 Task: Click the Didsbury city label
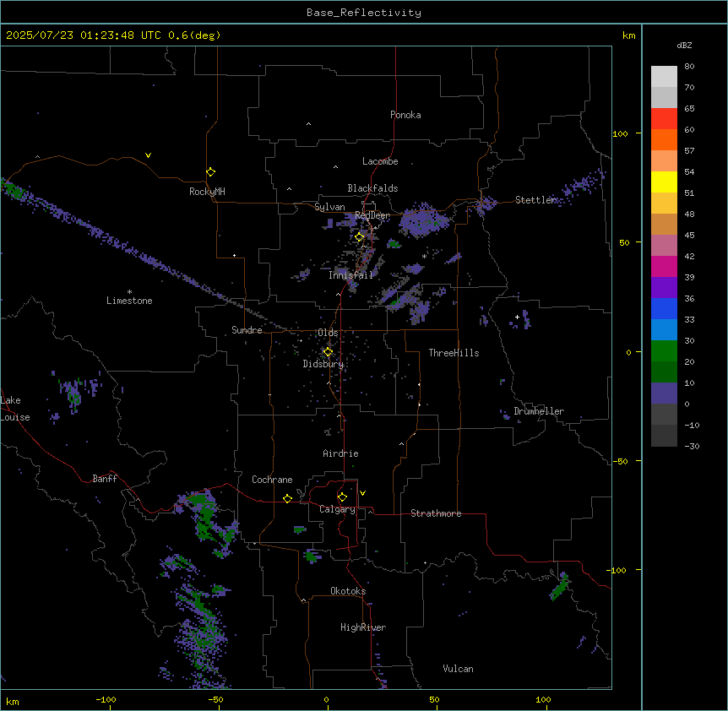(x=323, y=364)
